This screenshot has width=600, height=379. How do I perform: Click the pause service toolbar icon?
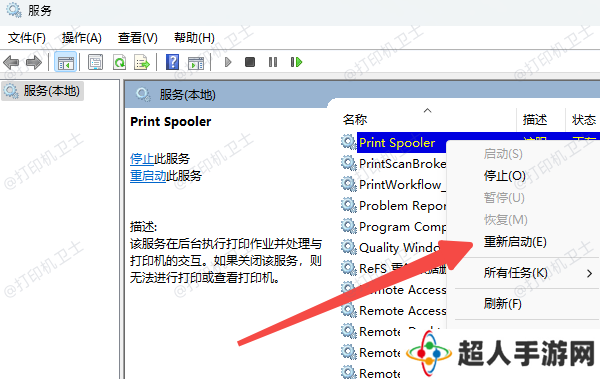(273, 62)
